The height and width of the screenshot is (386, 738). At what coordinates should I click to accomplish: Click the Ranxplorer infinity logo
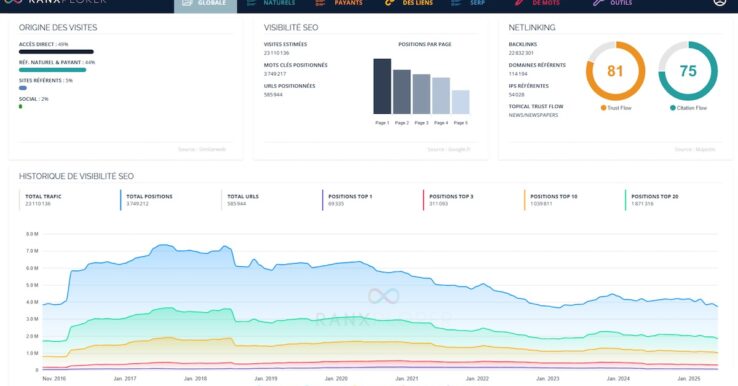tap(13, 2)
